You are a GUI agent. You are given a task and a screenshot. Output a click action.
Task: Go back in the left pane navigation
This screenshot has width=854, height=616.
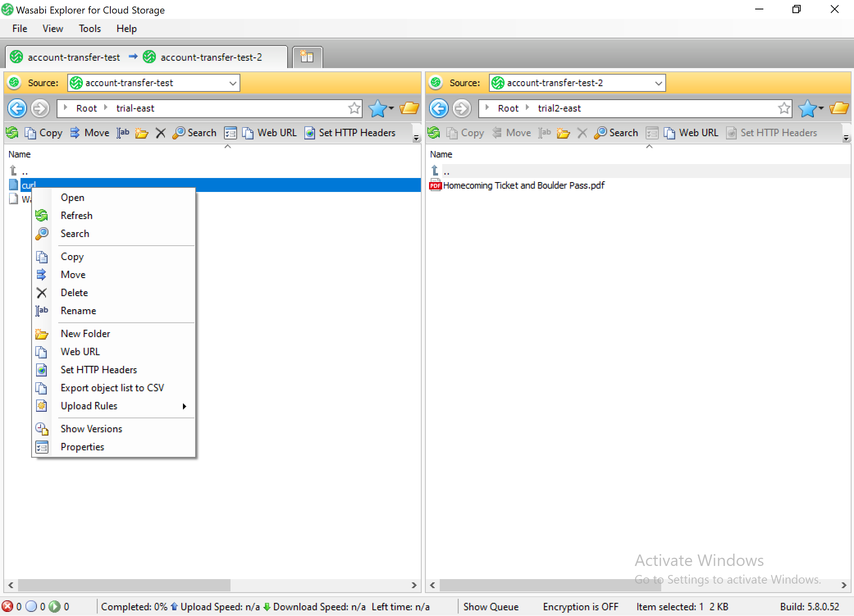coord(17,108)
